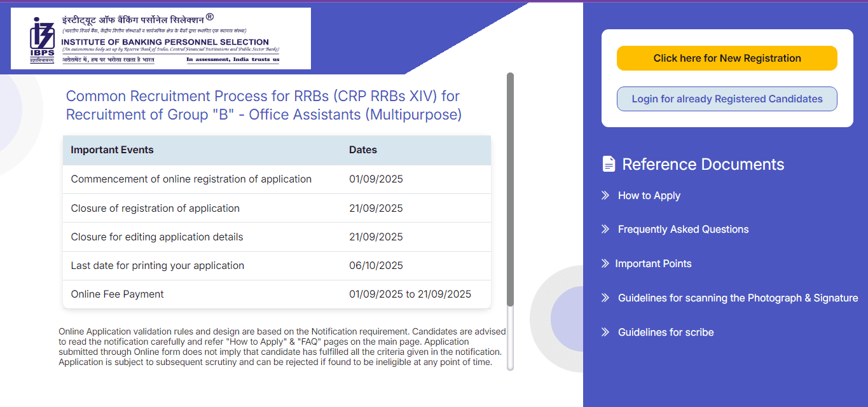Login for already Registered Candidates
The height and width of the screenshot is (407, 868).
pyautogui.click(x=726, y=99)
